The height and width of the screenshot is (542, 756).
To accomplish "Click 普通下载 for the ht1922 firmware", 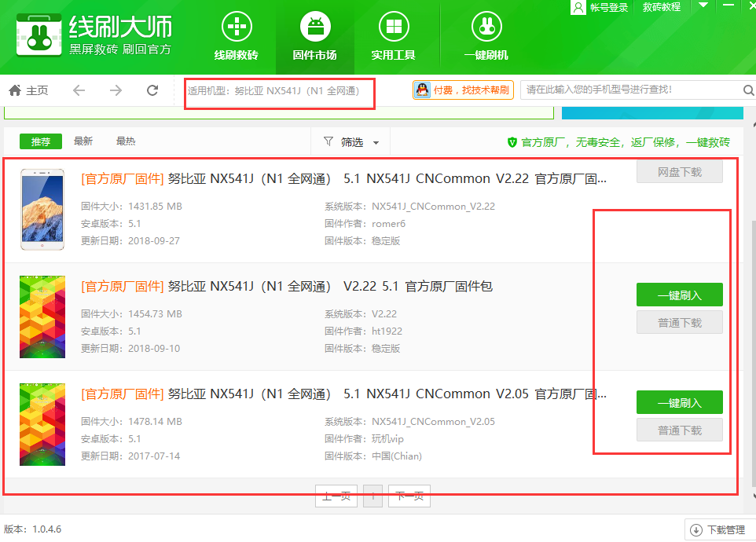I will tap(679, 322).
